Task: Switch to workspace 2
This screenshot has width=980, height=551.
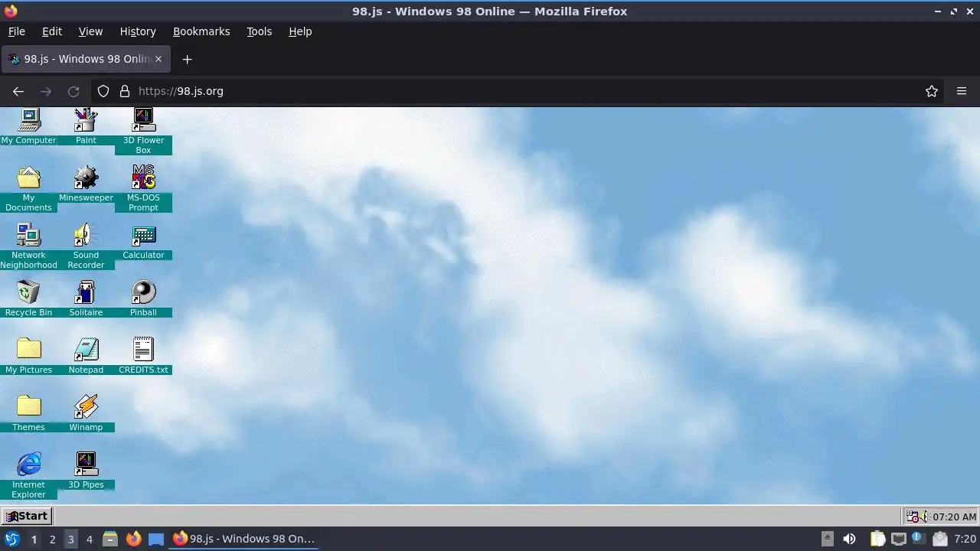Action: coord(52,539)
